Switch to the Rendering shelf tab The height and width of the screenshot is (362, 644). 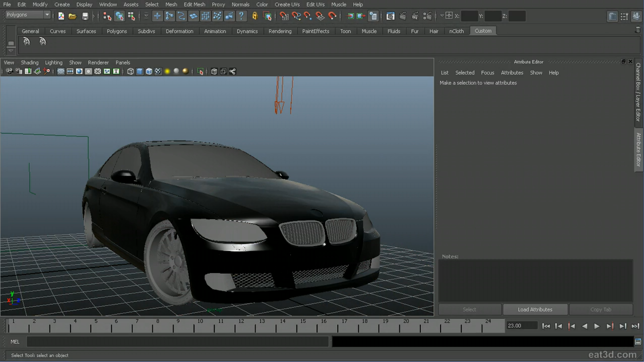point(279,31)
